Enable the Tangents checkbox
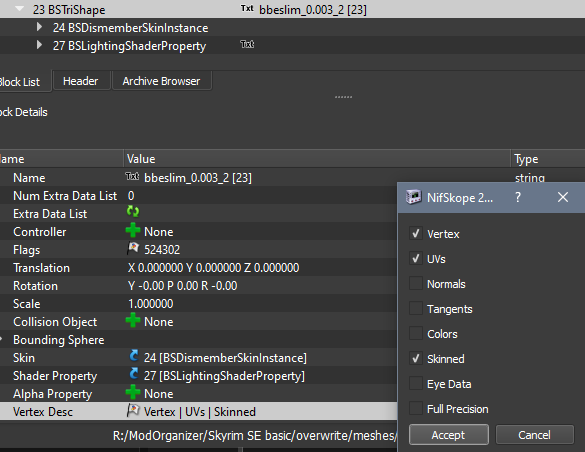585x452 pixels. click(416, 308)
